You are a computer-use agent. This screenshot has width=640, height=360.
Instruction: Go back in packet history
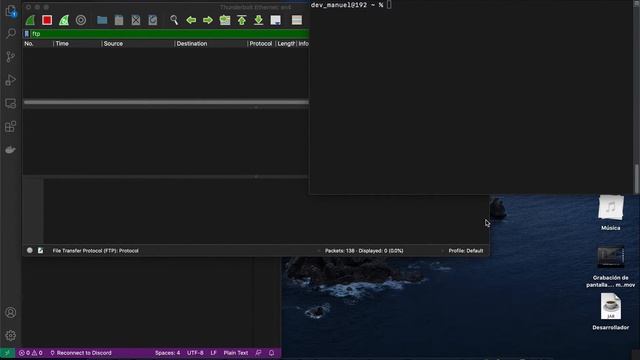[x=191, y=20]
